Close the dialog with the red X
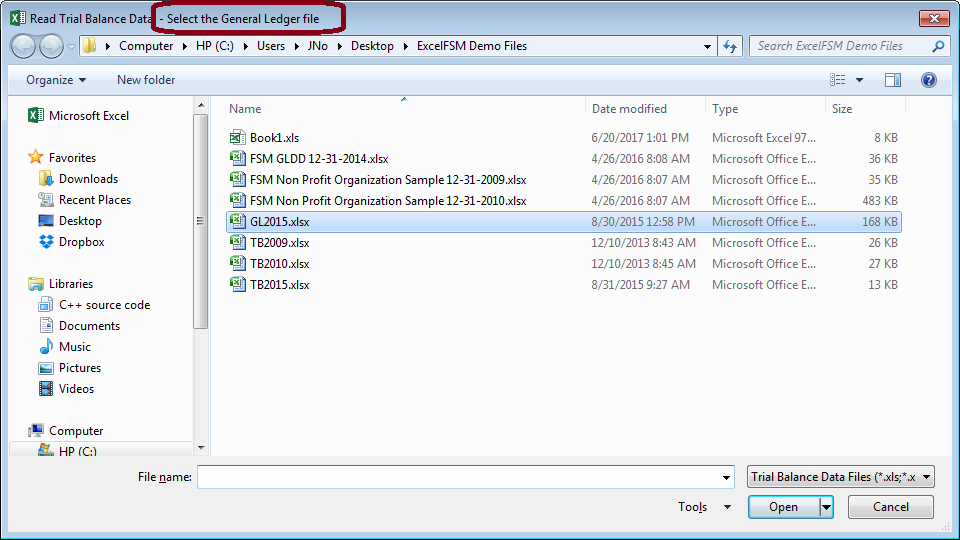 [x=934, y=18]
